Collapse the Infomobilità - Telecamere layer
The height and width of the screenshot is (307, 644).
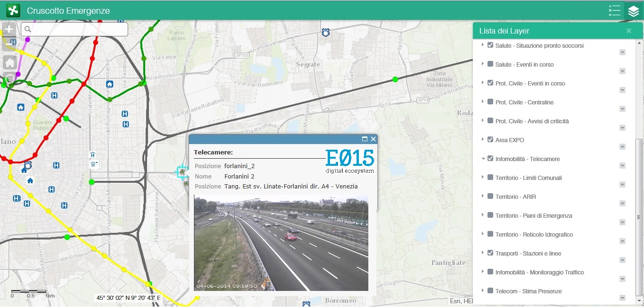pyautogui.click(x=483, y=159)
